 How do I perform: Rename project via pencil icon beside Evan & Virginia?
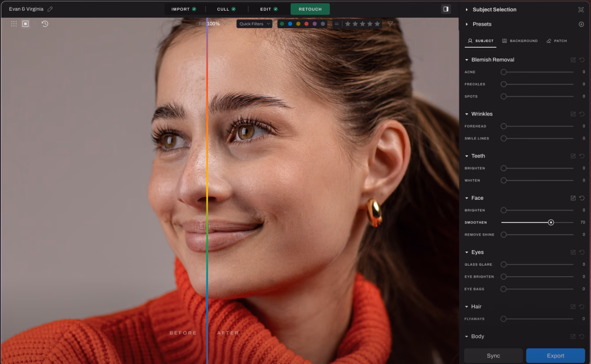coord(50,9)
